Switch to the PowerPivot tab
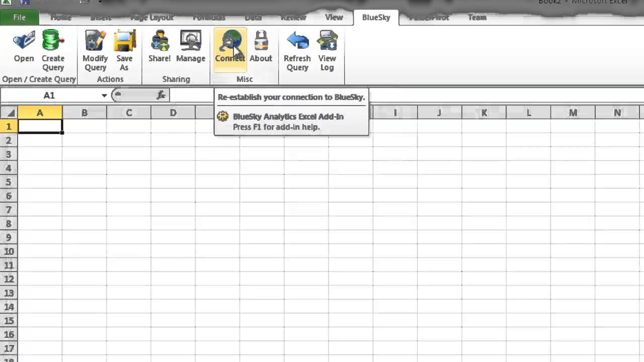The width and height of the screenshot is (644, 362). [x=429, y=17]
